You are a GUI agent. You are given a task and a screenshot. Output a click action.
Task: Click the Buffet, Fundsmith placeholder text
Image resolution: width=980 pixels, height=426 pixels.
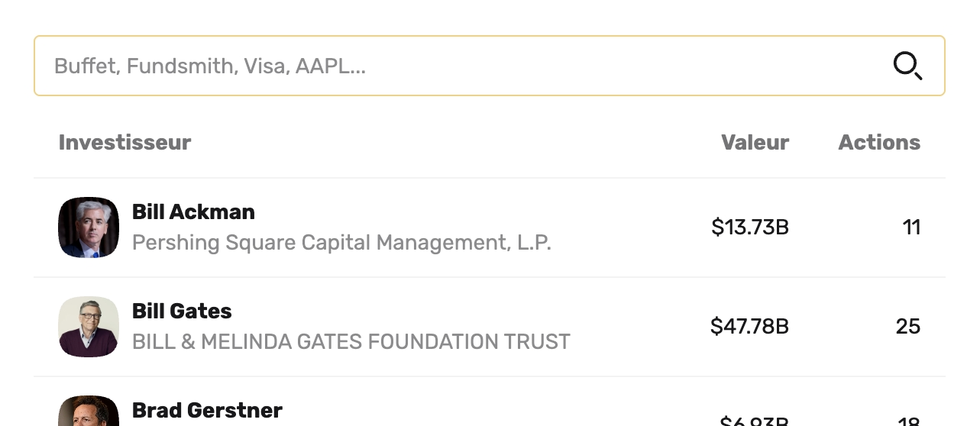coord(210,66)
